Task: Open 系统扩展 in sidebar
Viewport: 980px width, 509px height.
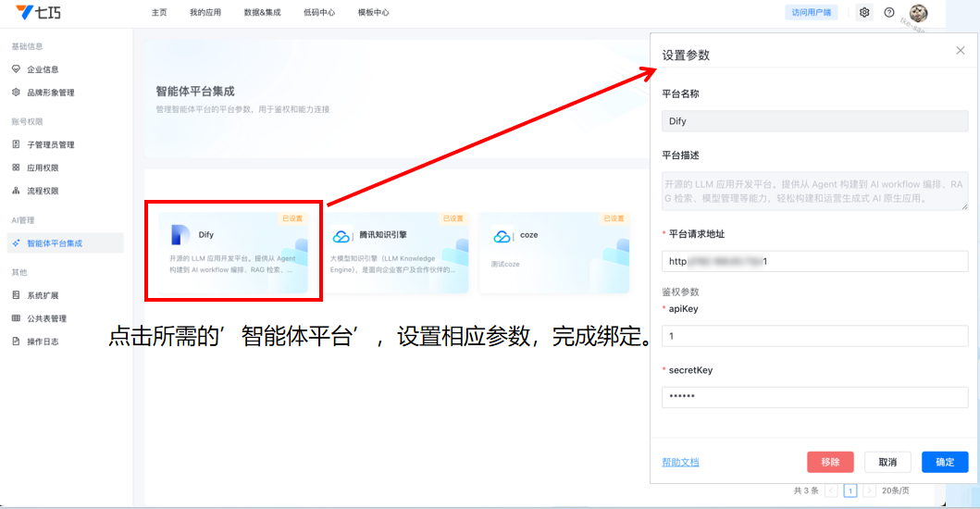Action: [x=43, y=295]
